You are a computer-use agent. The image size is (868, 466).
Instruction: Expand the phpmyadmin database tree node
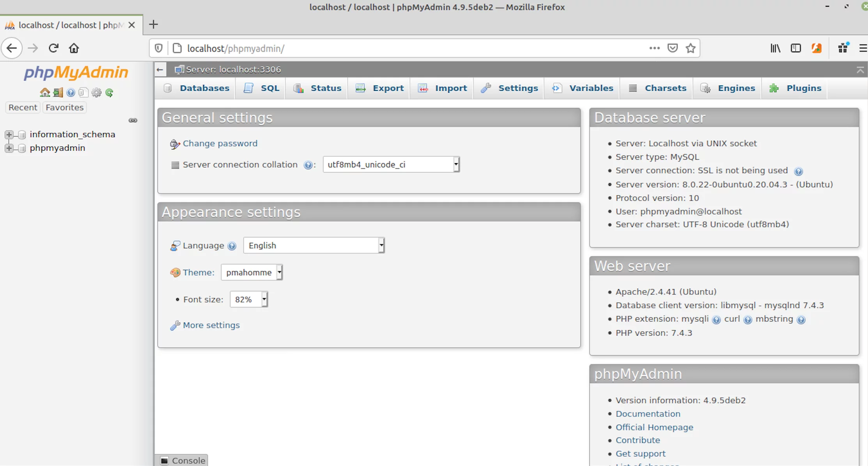(9, 148)
